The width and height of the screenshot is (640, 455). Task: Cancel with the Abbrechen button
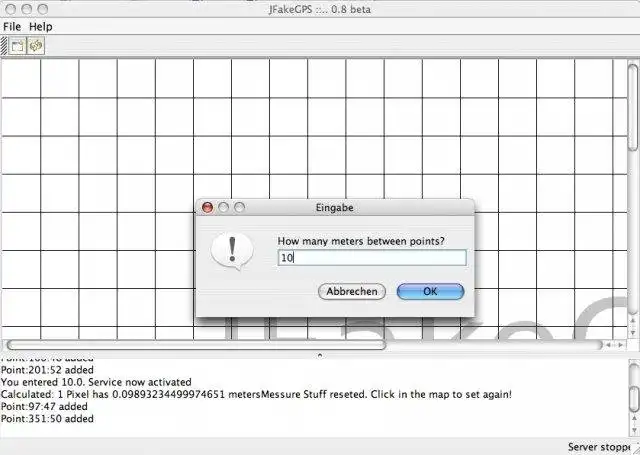[x=351, y=291]
